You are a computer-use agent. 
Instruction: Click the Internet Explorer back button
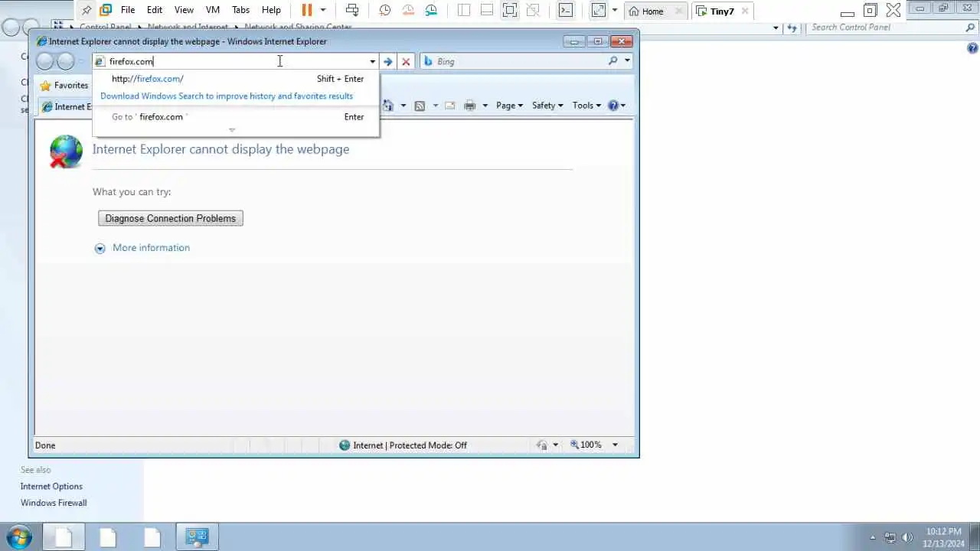(x=45, y=61)
